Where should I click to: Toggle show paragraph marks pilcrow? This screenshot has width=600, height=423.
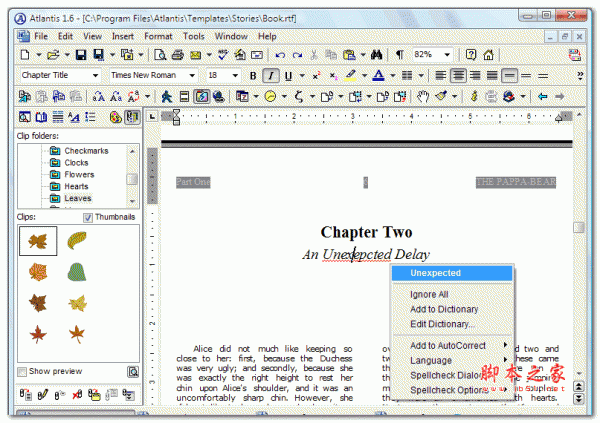coord(399,55)
